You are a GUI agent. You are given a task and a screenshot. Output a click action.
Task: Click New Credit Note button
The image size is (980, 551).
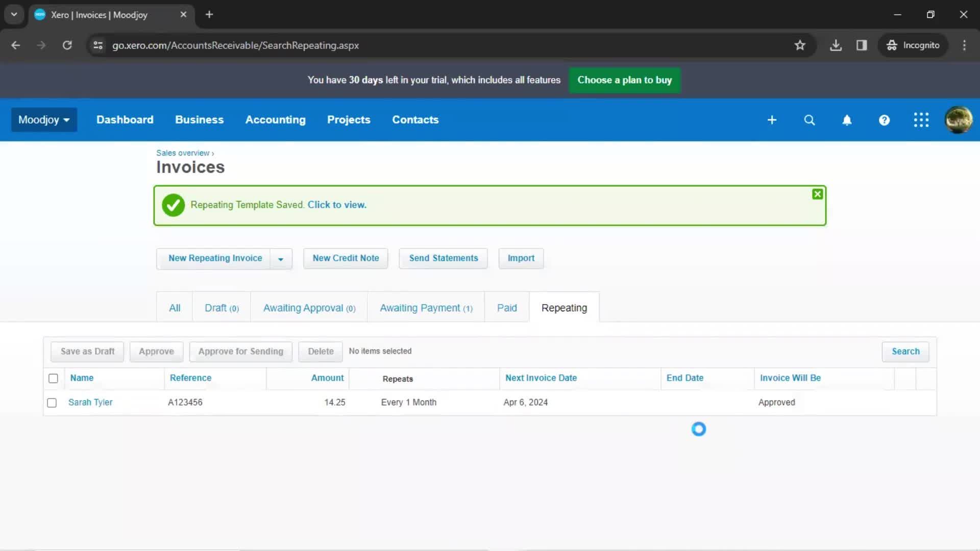(x=346, y=259)
